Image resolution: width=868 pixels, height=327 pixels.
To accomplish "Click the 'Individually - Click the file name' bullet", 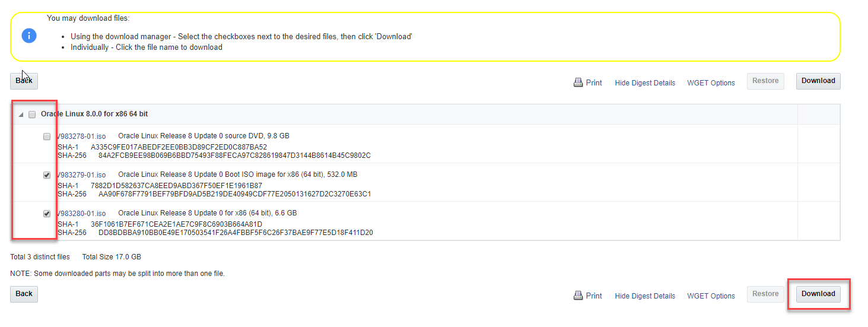I will [x=147, y=47].
